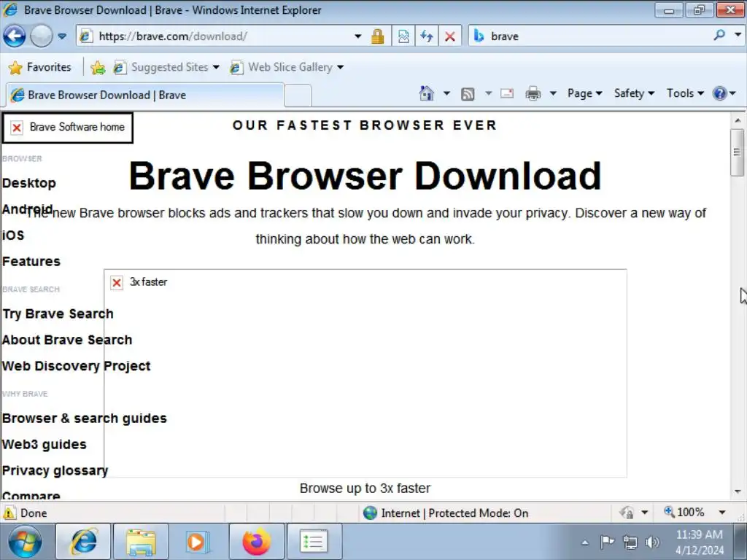Image resolution: width=747 pixels, height=560 pixels.
Task: Click the vertical scrollbar thumb
Action: 738,152
